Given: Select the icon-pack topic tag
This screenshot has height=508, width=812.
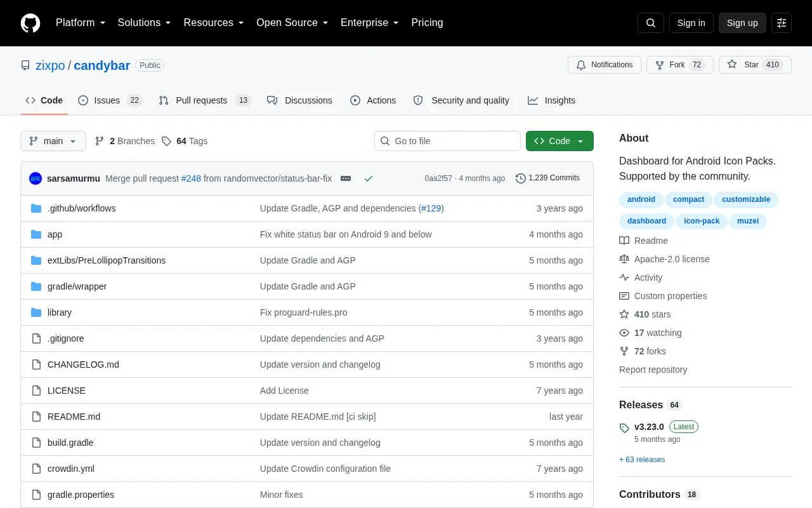Looking at the screenshot, I should 702,221.
